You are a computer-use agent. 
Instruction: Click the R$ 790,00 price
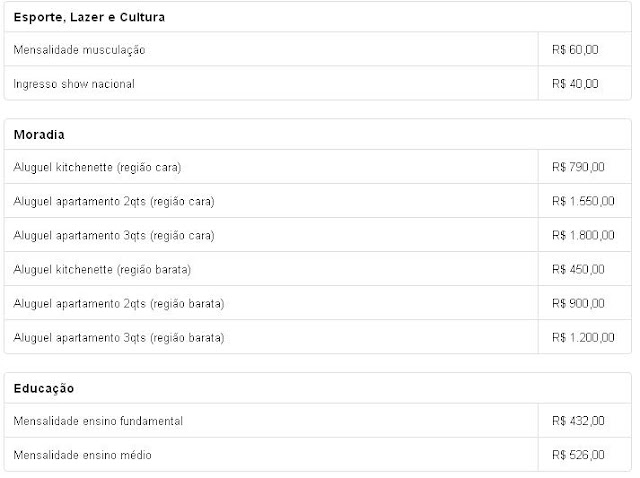pos(578,167)
